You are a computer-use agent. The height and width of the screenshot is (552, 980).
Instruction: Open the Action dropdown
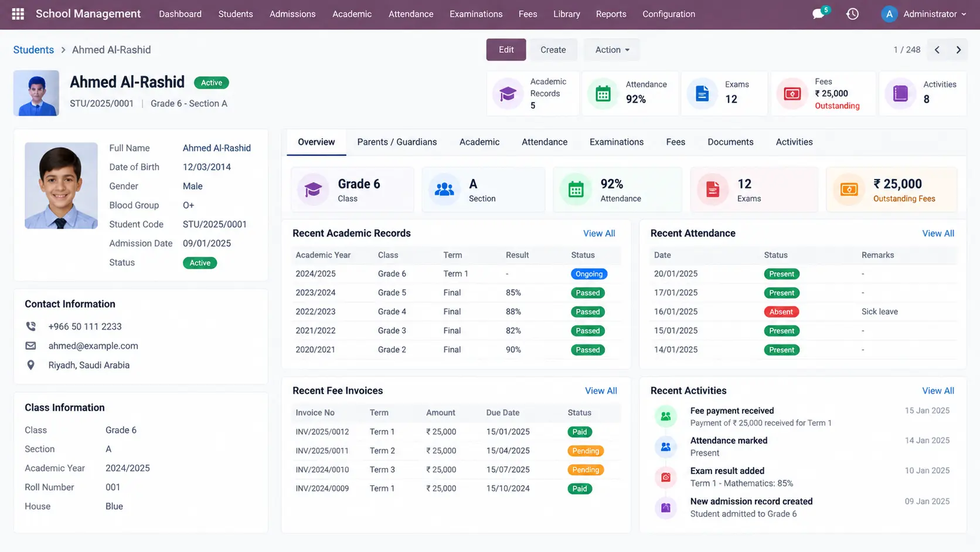[612, 50]
